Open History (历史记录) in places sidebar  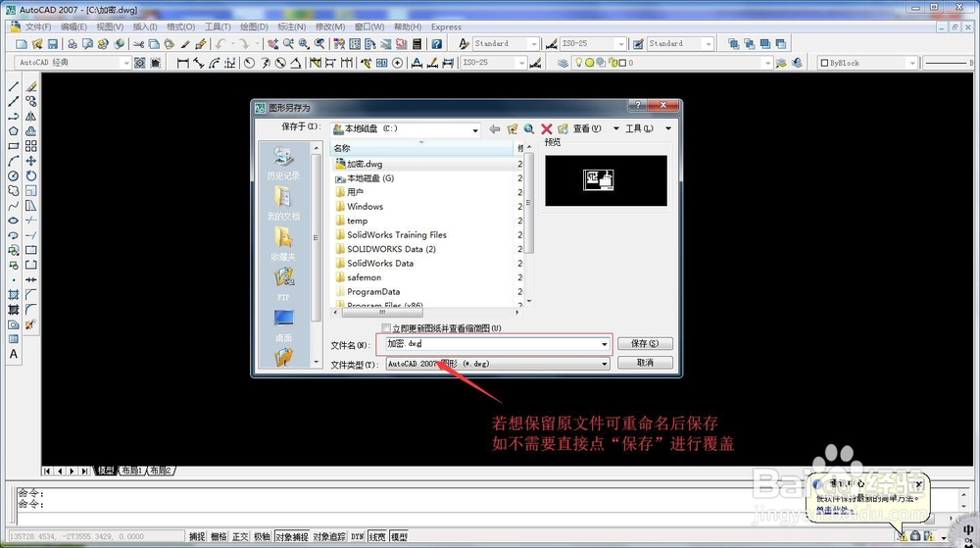(283, 164)
